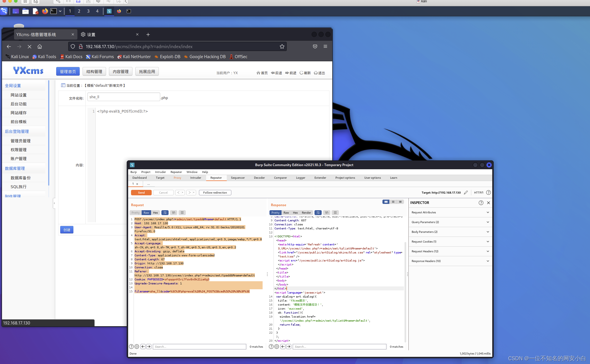Open 管理员管理 in the sidebar
The image size is (590, 364).
[x=21, y=141]
